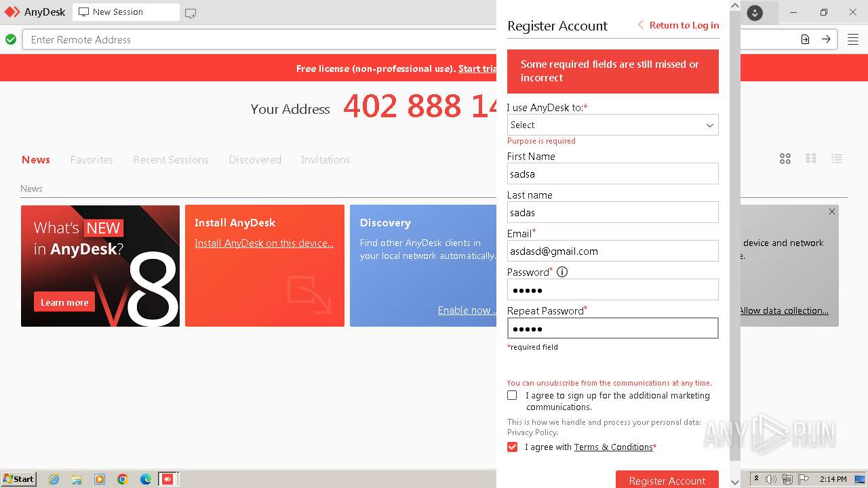The width and height of the screenshot is (868, 488).
Task: Click the Start trial link in banner
Action: click(x=477, y=68)
